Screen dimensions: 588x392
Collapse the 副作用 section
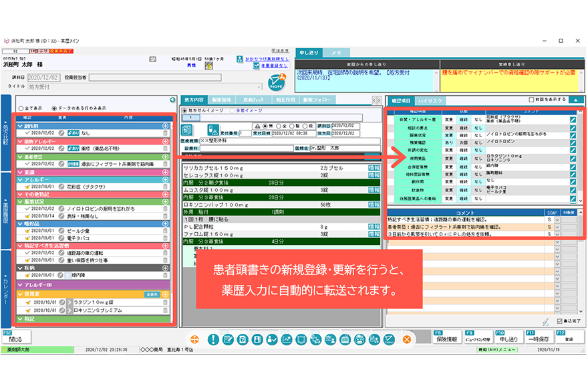(20, 126)
